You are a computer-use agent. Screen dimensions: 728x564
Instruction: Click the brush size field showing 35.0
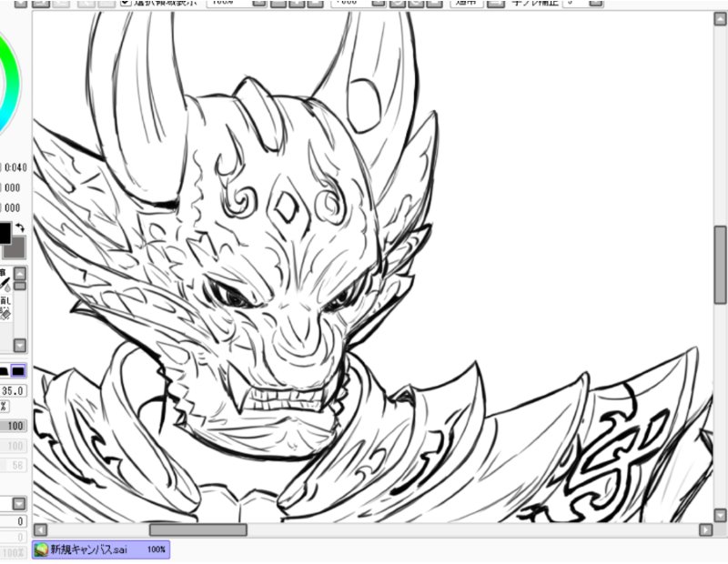(x=13, y=391)
